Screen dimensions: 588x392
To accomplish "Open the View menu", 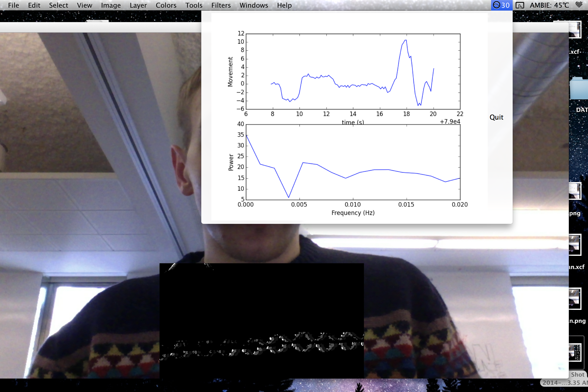I will pos(84,5).
